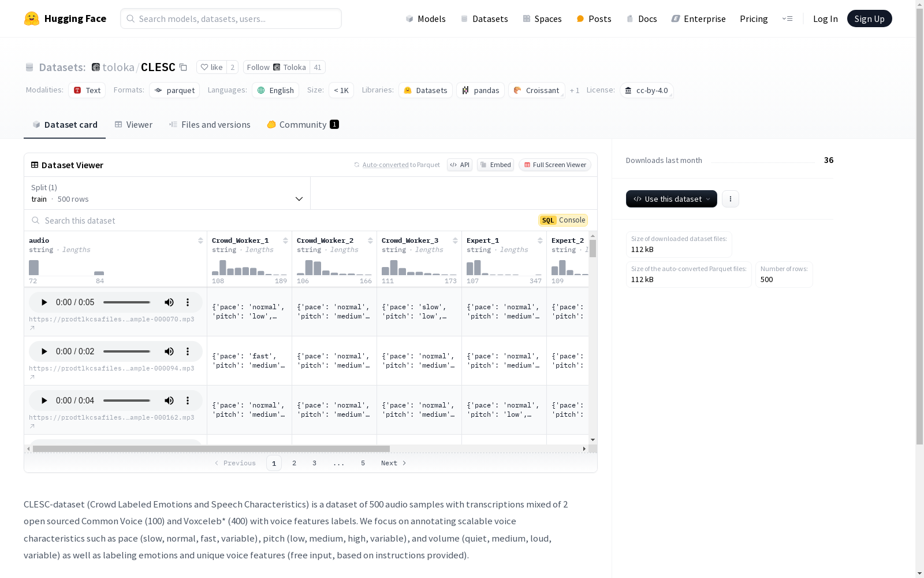Click the Sign Up button

click(x=869, y=18)
